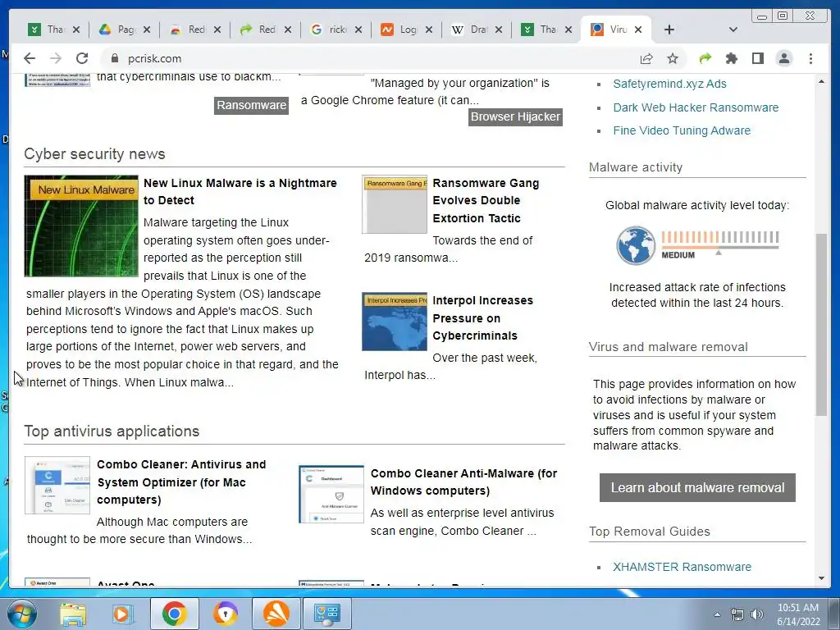Open the Avast antivirus taskbar icon
Viewport: 840px width, 630px height.
pos(276,614)
